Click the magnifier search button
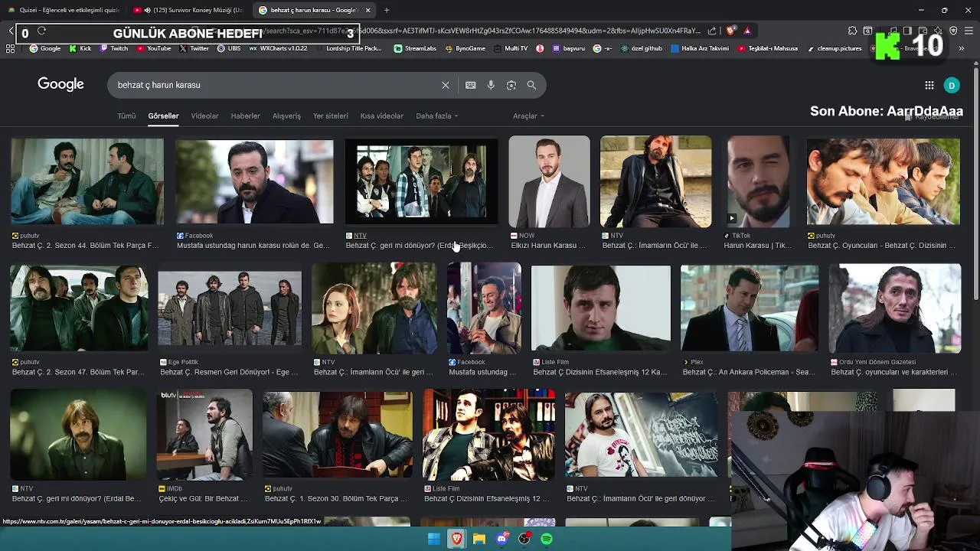 (531, 85)
